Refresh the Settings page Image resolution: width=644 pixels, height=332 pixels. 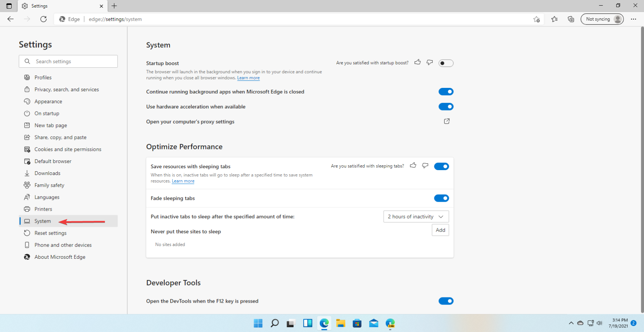click(44, 19)
